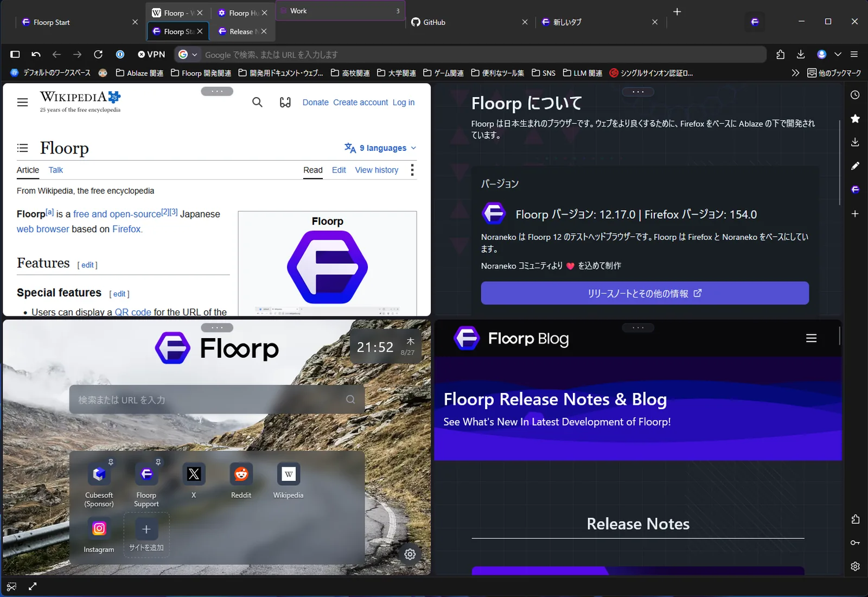Click the リリースノートとその他の情報 button
The width and height of the screenshot is (868, 597).
pyautogui.click(x=644, y=293)
